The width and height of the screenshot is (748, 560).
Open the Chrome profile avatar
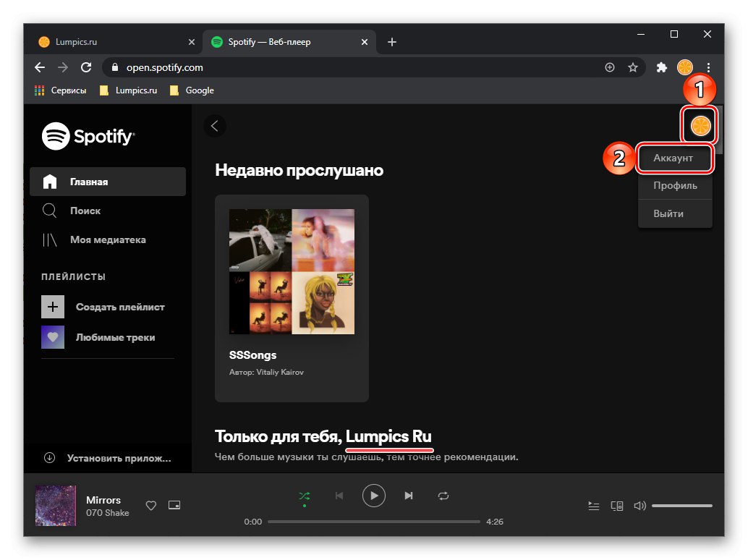coord(685,68)
